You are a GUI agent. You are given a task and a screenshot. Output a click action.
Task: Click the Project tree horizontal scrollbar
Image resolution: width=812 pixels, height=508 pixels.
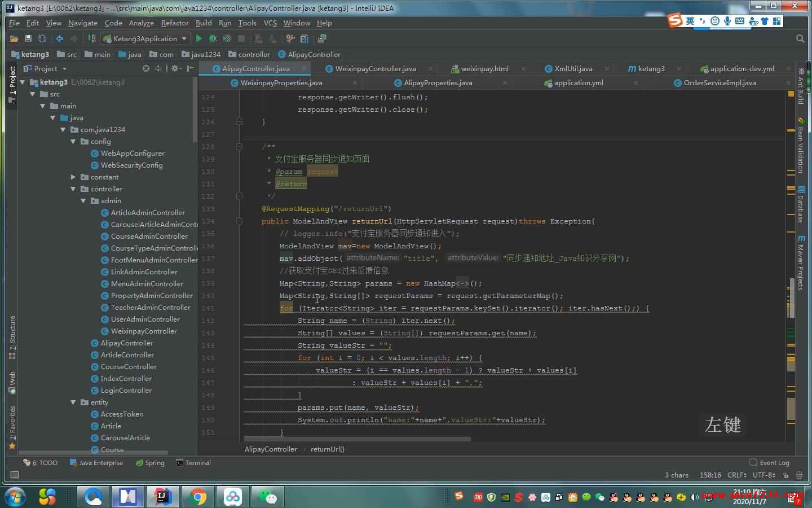(x=93, y=452)
